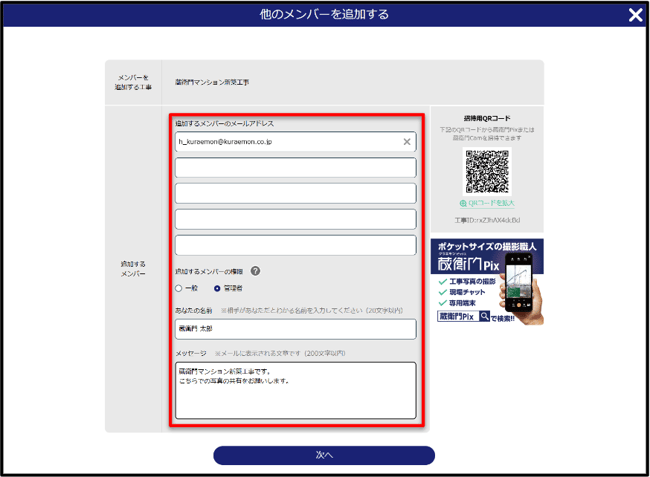Viewport: 650px width, 477px height.
Task: Focus the second member email address field
Action: (295, 168)
